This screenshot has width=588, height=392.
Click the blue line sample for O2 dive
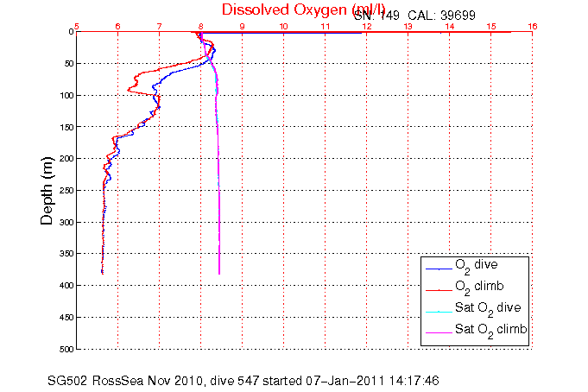tap(439, 269)
